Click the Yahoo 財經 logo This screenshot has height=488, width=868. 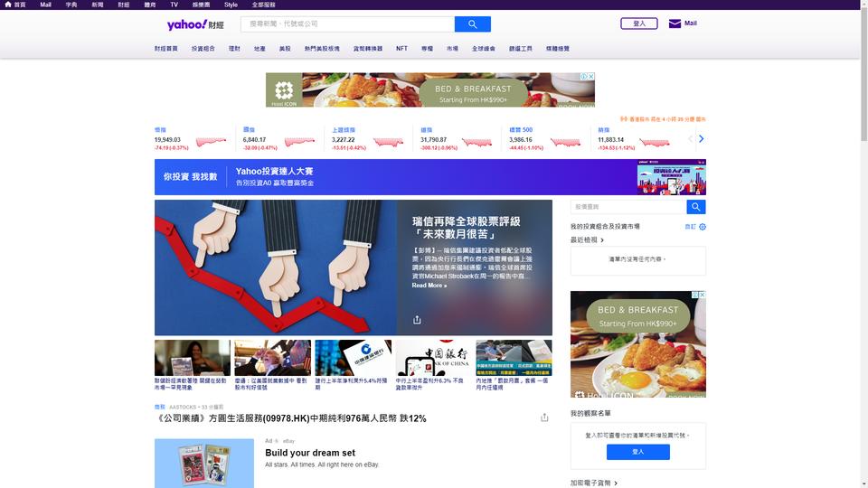click(195, 24)
